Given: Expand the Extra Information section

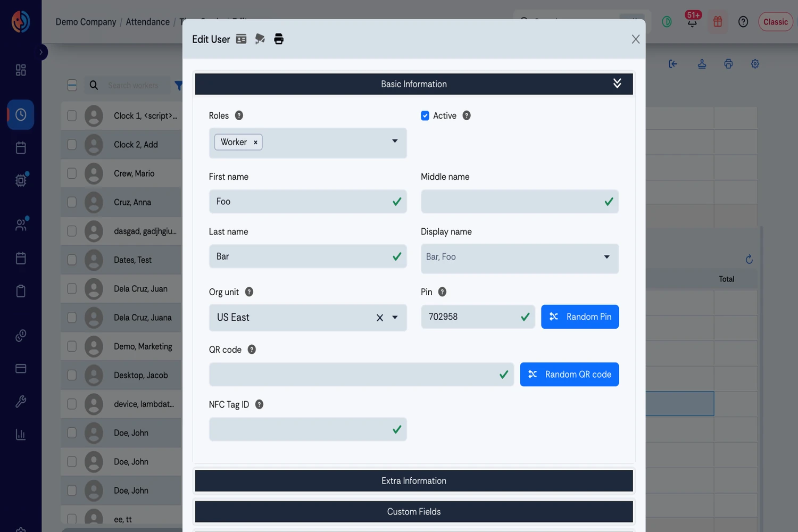Looking at the screenshot, I should [413, 481].
